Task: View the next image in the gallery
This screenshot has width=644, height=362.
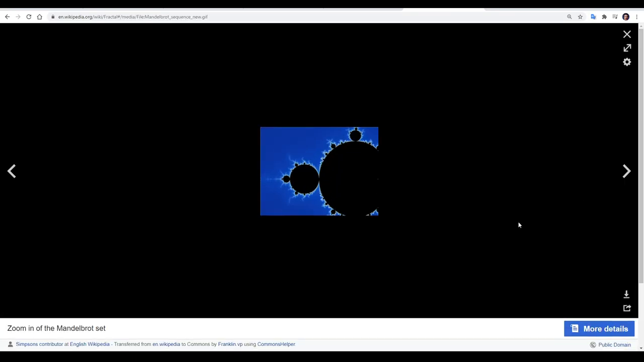Action: point(626,171)
